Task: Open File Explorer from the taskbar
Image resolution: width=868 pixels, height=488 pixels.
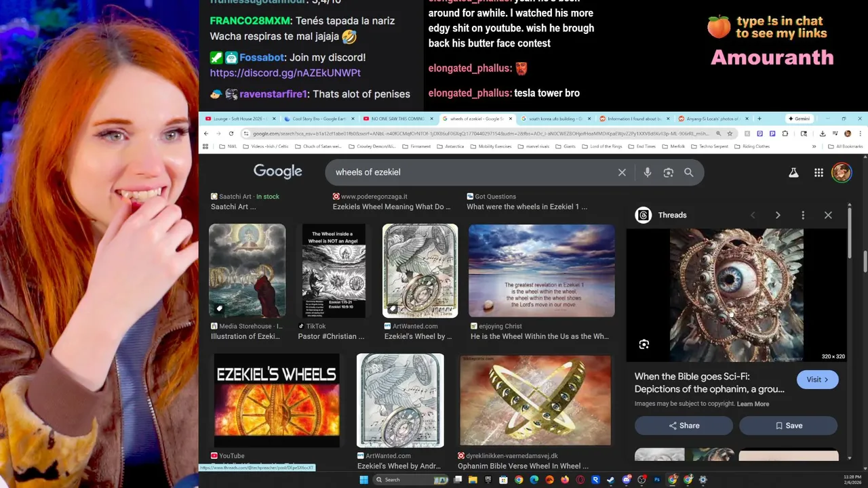Action: point(473,480)
